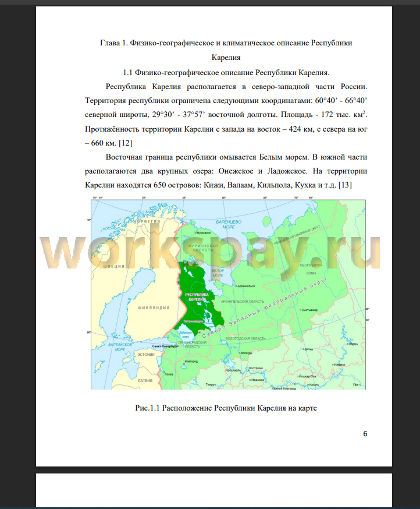420x509 pixels.
Task: Click the island name 'Кижи'
Action: click(214, 185)
